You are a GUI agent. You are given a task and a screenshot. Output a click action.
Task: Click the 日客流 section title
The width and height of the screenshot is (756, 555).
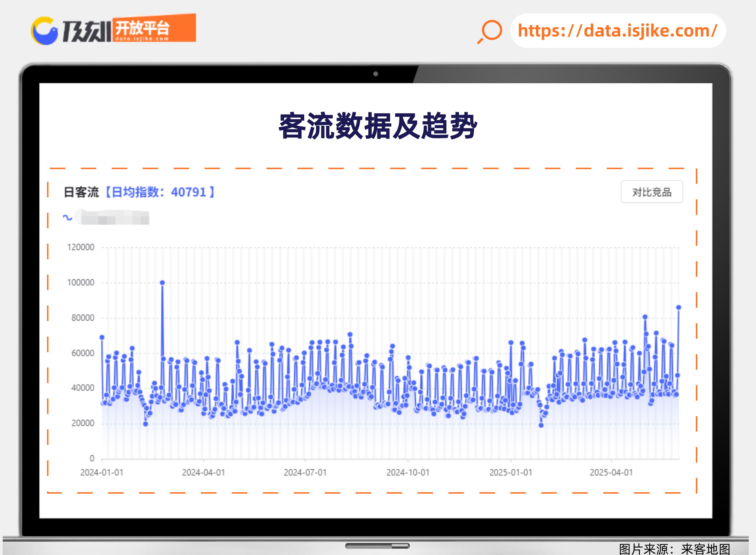[x=81, y=192]
